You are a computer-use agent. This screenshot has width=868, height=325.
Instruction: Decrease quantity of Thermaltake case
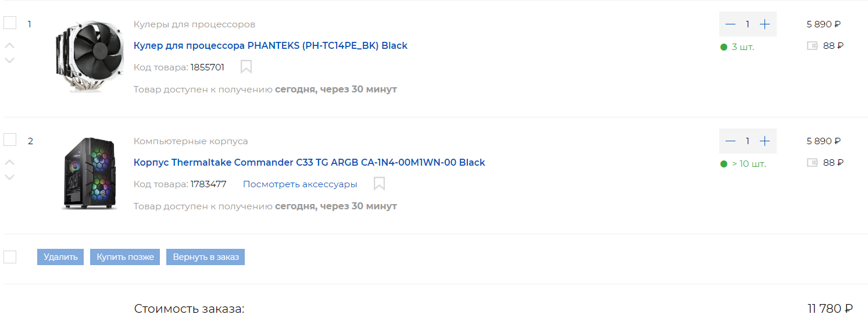tap(731, 141)
